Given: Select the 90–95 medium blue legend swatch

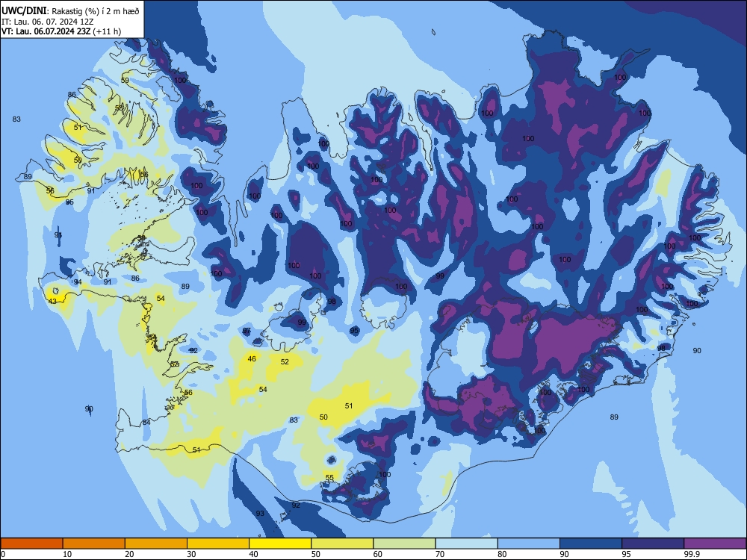Looking at the screenshot, I should coord(591,544).
